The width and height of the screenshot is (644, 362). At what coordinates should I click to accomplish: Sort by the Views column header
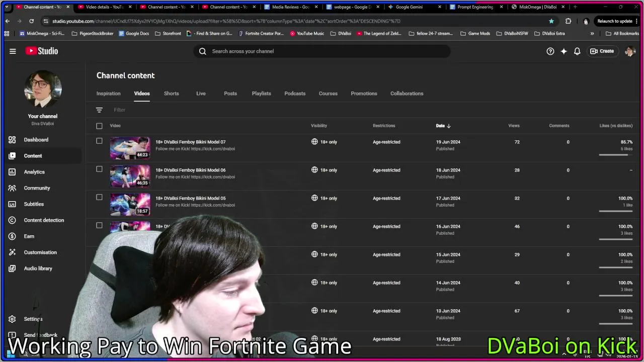click(x=514, y=126)
